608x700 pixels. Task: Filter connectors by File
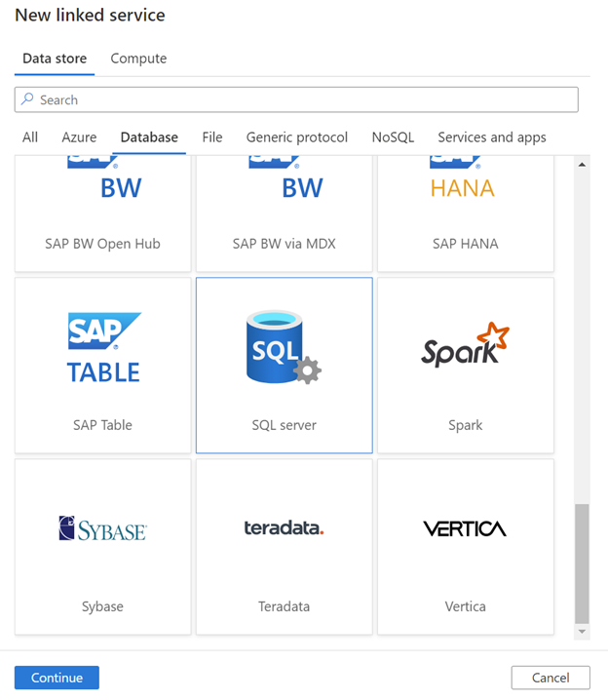pyautogui.click(x=211, y=137)
